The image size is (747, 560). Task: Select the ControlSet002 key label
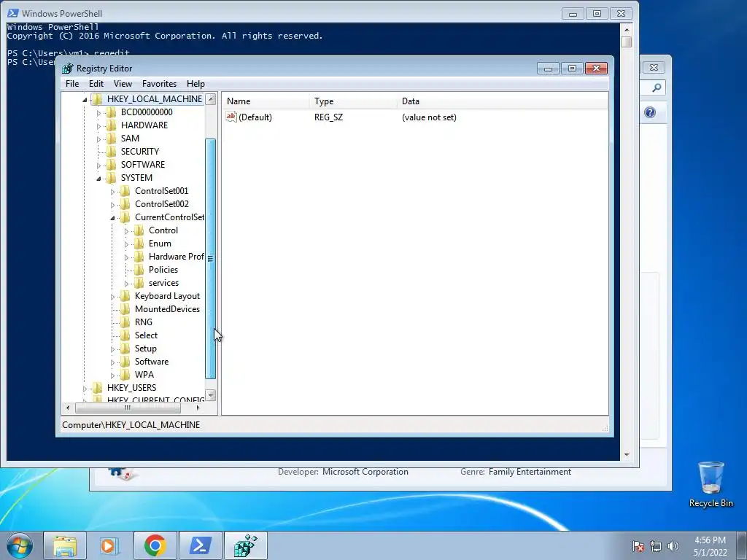click(x=161, y=204)
